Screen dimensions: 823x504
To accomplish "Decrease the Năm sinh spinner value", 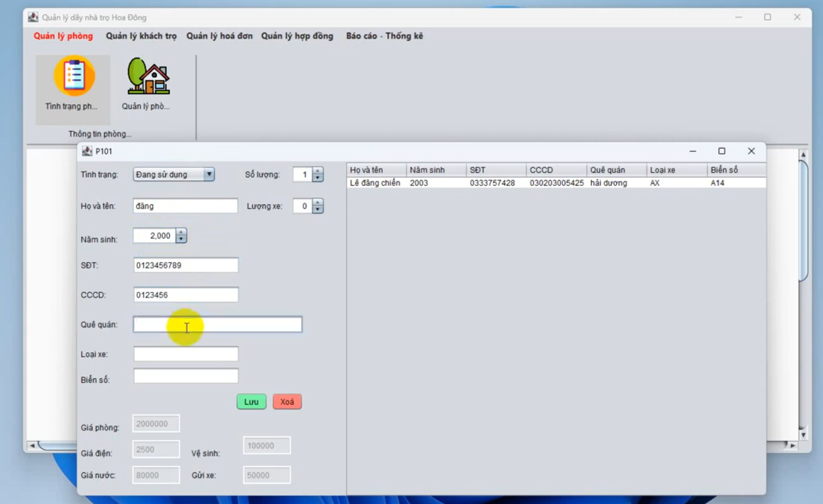I will pos(181,239).
